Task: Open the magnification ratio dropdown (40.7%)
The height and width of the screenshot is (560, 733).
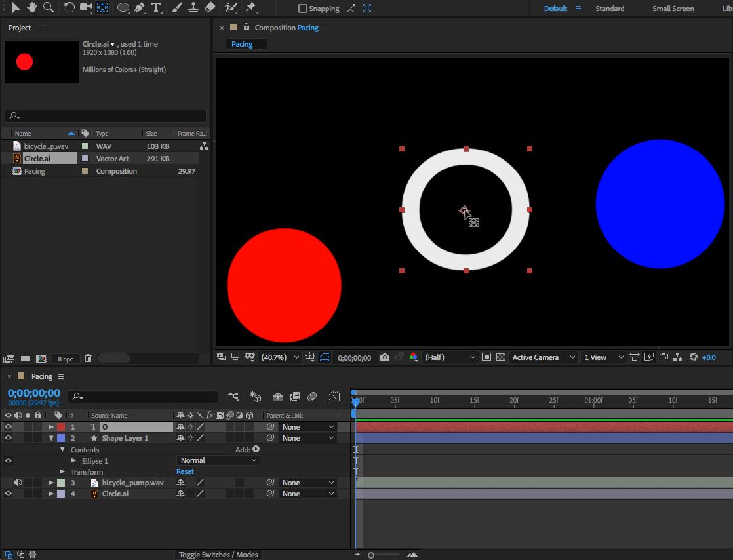Action: 281,357
